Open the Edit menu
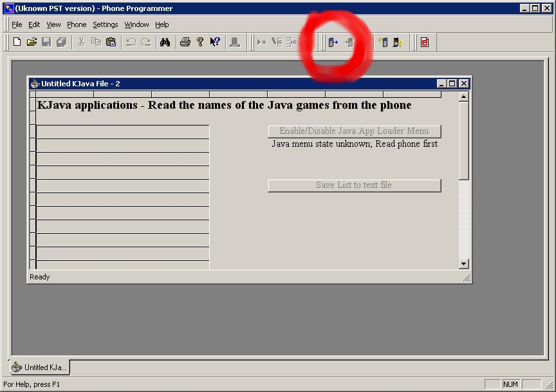Viewport: 556px width, 392px height. [x=34, y=24]
